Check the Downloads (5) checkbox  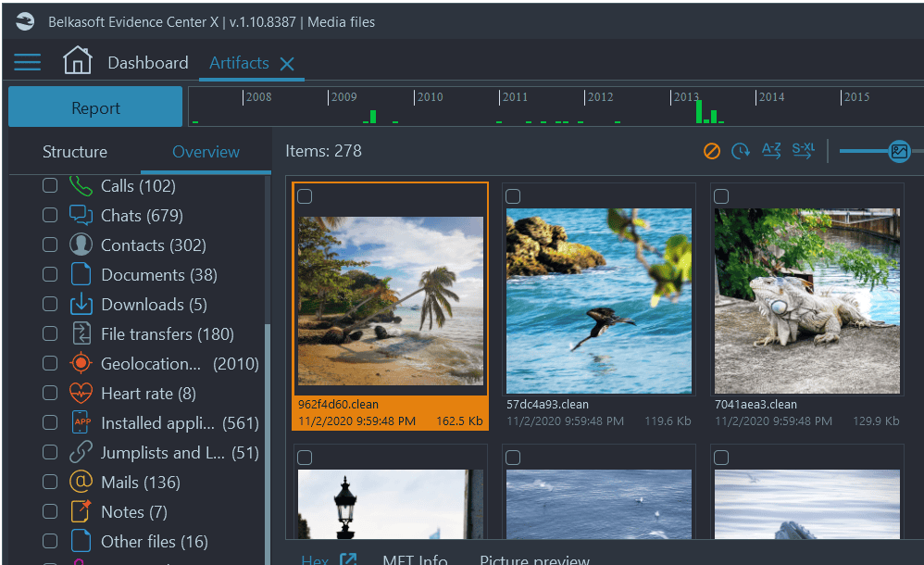point(50,304)
